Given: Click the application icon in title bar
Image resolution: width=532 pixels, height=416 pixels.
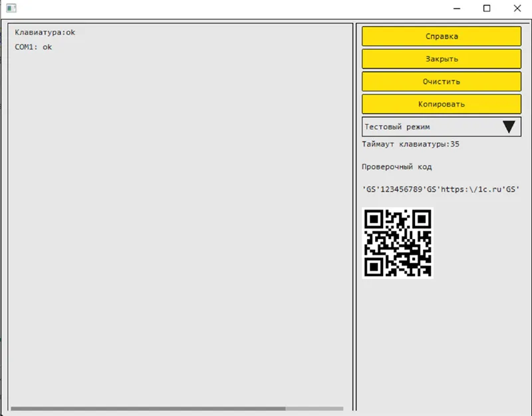Looking at the screenshot, I should (x=11, y=8).
